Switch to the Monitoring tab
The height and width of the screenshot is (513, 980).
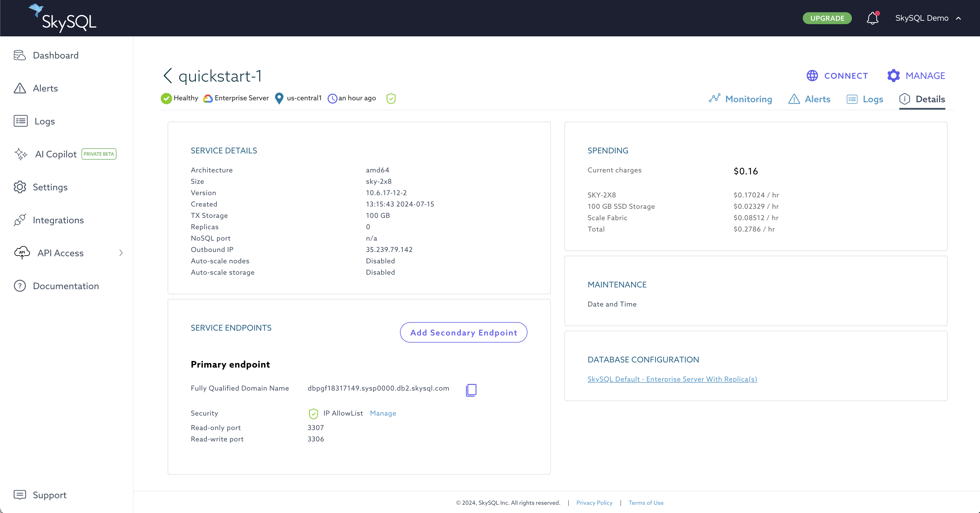(740, 99)
